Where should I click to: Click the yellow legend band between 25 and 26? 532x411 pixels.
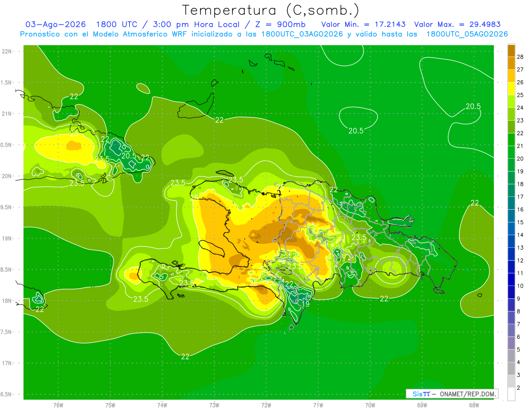[x=511, y=89]
